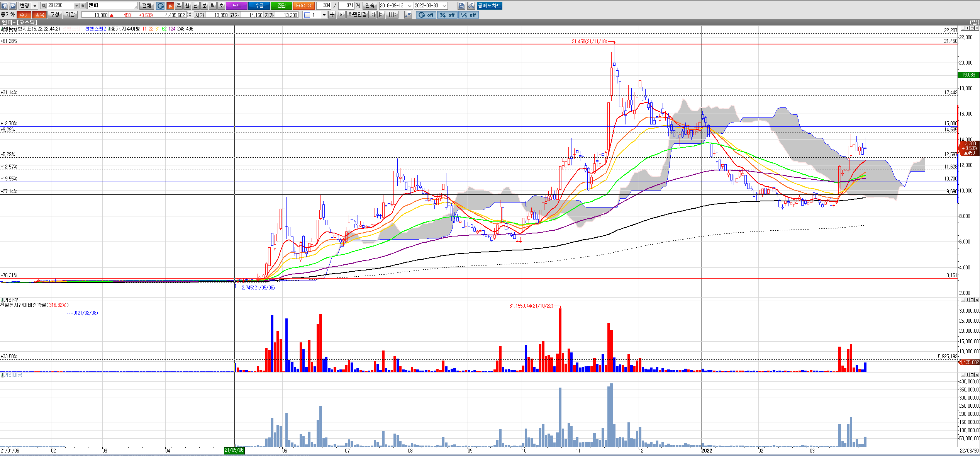
Task: Click the left arrow navigation button
Action: (x=373, y=15)
